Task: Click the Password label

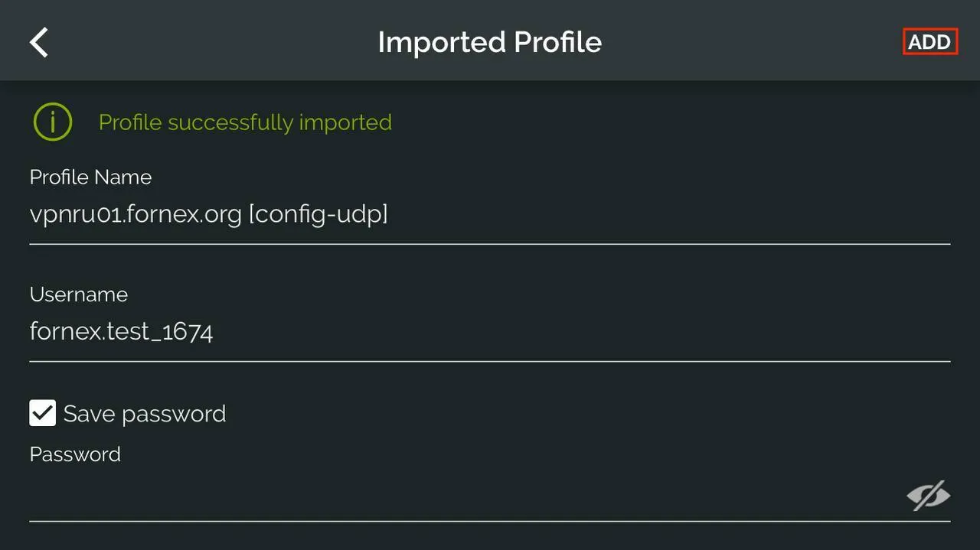Action: tap(75, 454)
